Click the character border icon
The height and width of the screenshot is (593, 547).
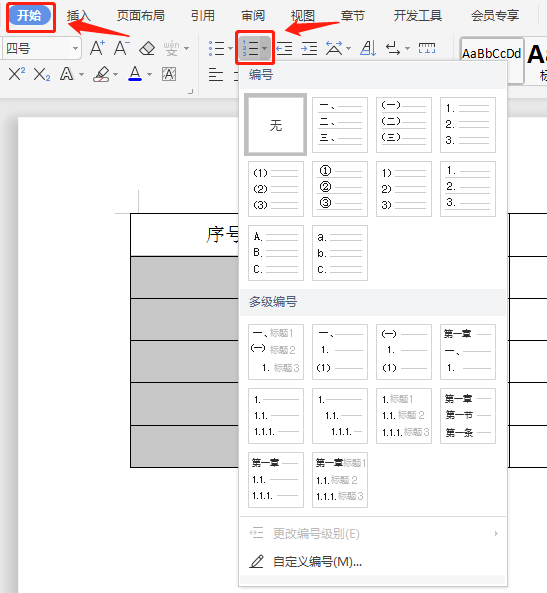tap(169, 74)
